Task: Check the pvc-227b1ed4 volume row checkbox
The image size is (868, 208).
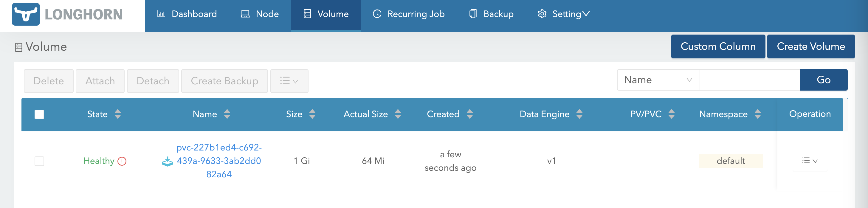Action: [39, 161]
